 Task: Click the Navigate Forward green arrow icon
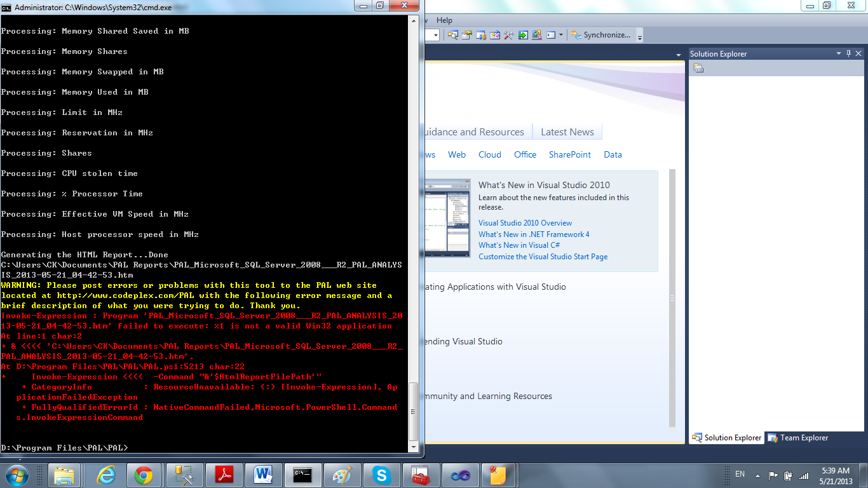pos(522,35)
